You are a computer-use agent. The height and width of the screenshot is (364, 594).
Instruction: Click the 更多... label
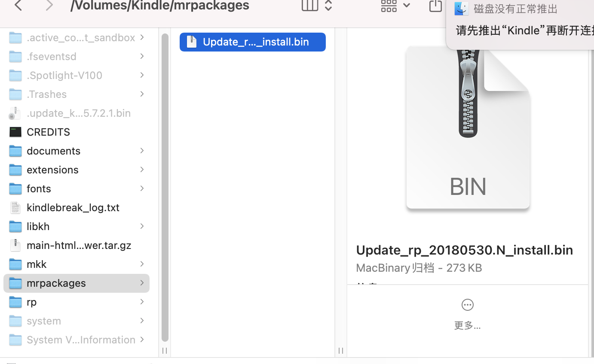click(x=467, y=325)
